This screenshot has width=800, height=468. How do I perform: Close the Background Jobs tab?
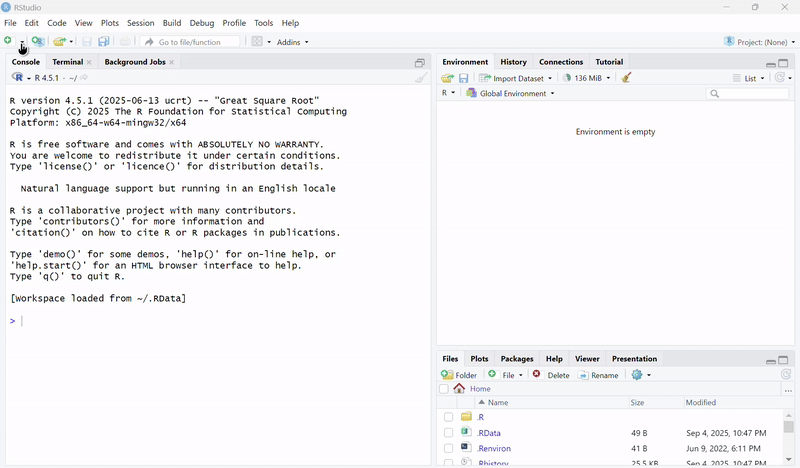[171, 62]
